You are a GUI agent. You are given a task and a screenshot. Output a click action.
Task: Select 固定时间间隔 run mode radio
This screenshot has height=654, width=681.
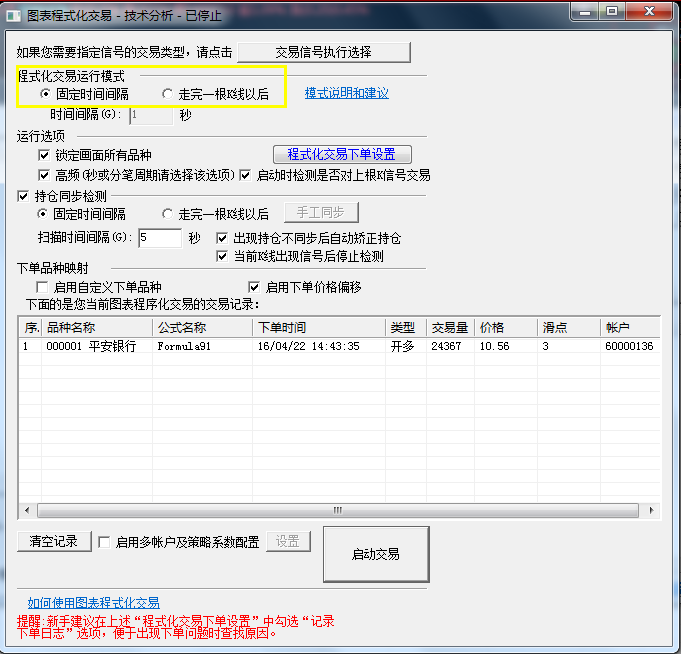pyautogui.click(x=46, y=94)
